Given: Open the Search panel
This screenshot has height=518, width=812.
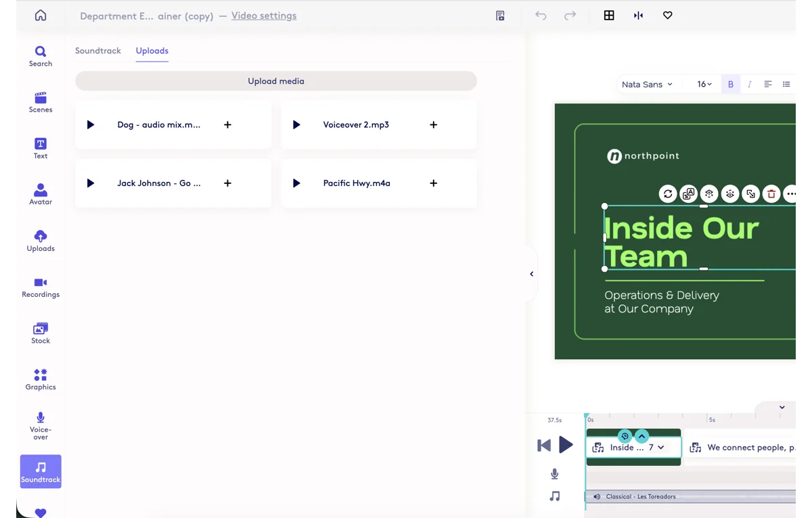Looking at the screenshot, I should [x=41, y=54].
